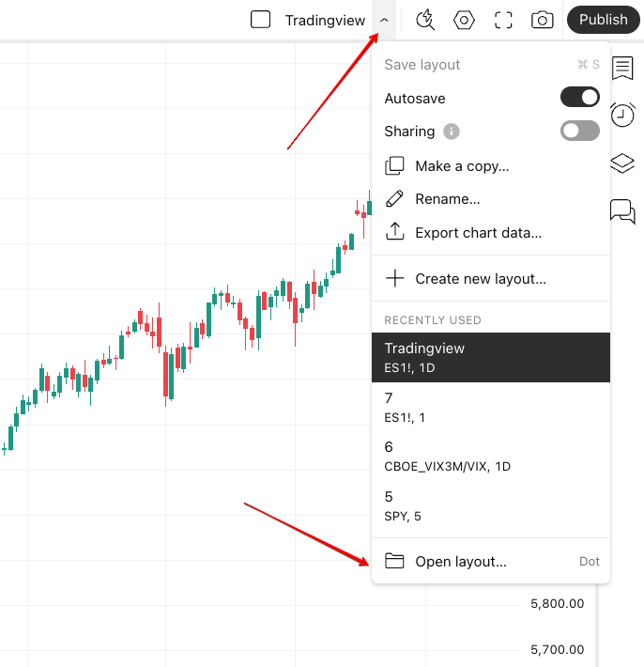This screenshot has height=667, width=644.
Task: Click the 5,700.00 price scale label
Action: (x=558, y=649)
